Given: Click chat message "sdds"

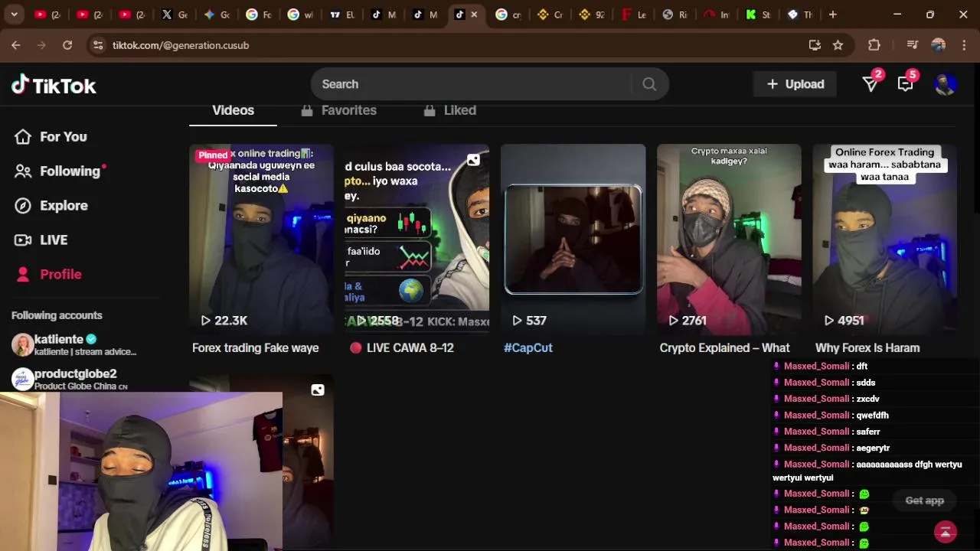Looking at the screenshot, I should coord(866,383).
